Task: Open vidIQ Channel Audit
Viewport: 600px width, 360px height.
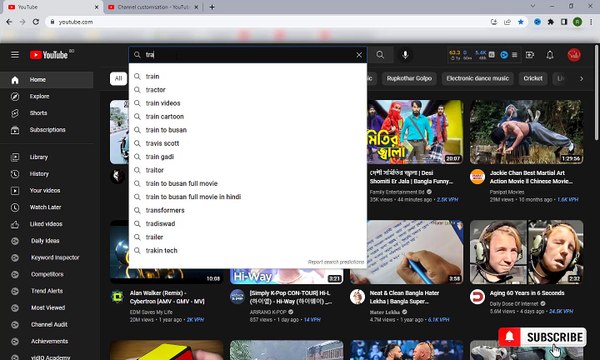Action: point(47,325)
